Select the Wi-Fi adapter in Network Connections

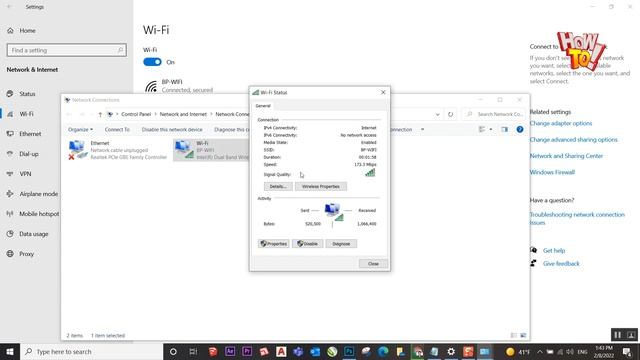[x=211, y=150]
